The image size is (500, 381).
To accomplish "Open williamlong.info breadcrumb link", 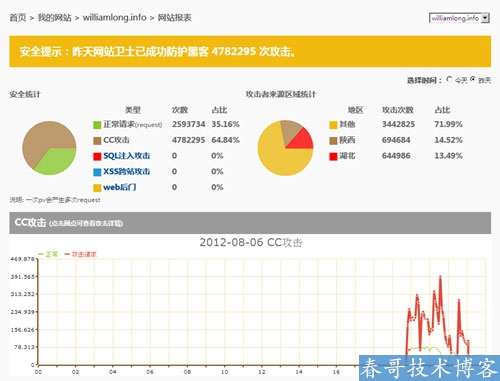I will [114, 17].
